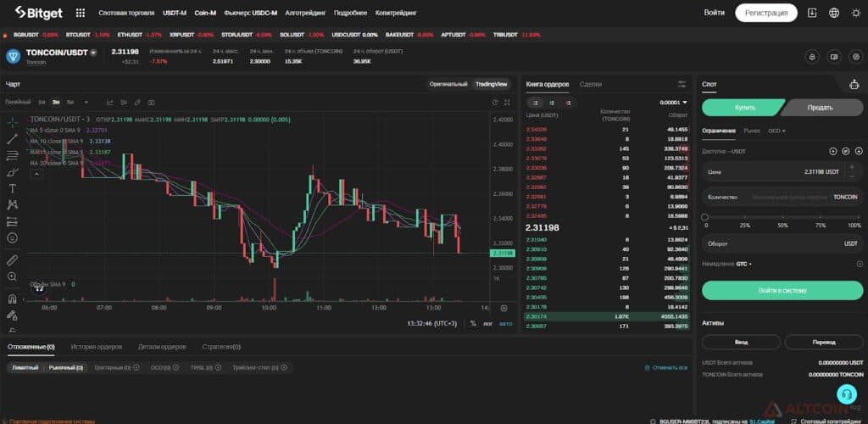Click the Регистрация button
The image size is (868, 424).
[766, 13]
